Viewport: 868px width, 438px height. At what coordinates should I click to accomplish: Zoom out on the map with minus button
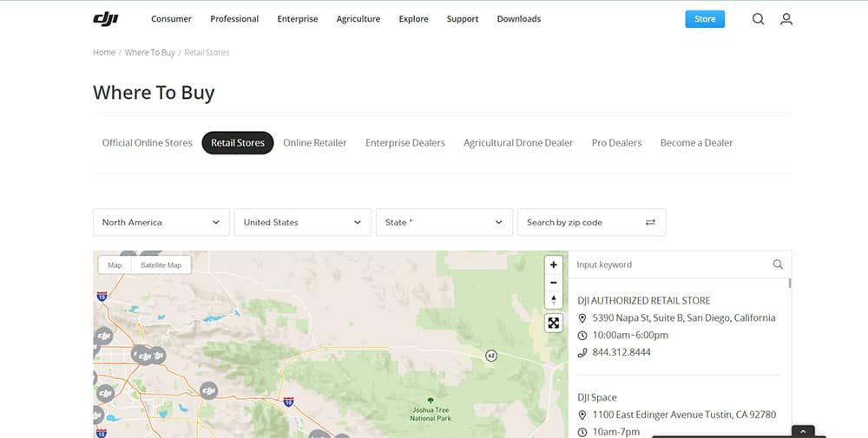tap(554, 283)
